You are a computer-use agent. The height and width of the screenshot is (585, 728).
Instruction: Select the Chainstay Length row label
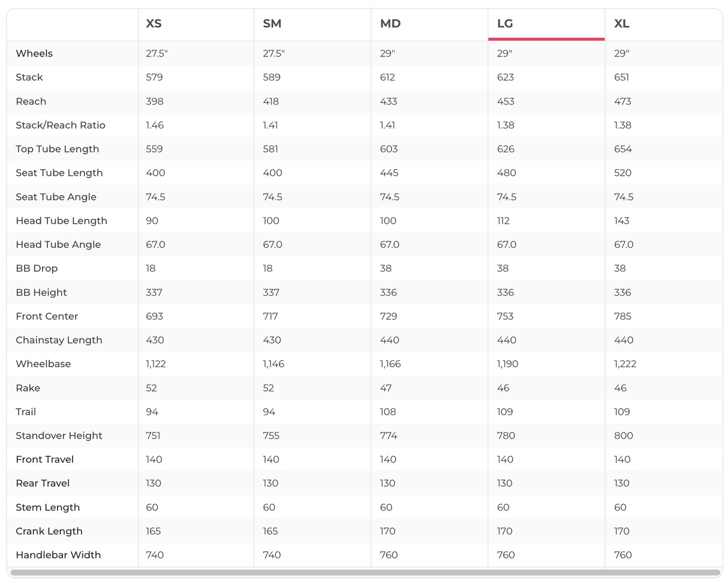[x=59, y=340]
